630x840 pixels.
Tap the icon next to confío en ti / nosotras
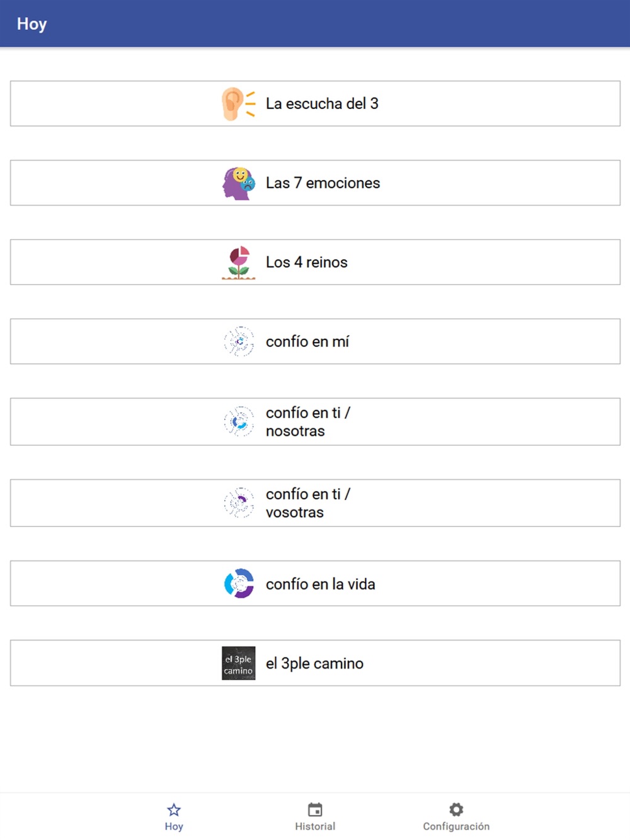(x=239, y=422)
